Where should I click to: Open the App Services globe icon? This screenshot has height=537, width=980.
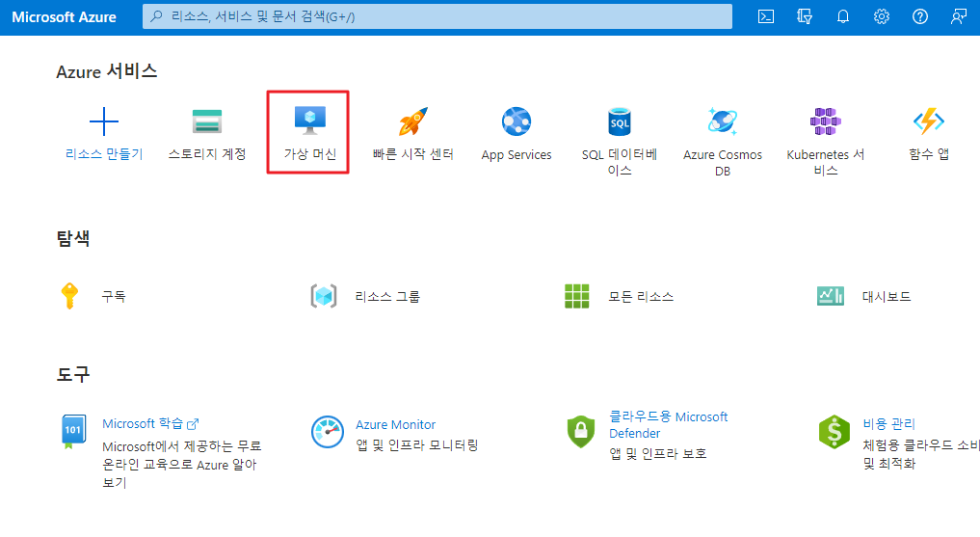point(516,121)
